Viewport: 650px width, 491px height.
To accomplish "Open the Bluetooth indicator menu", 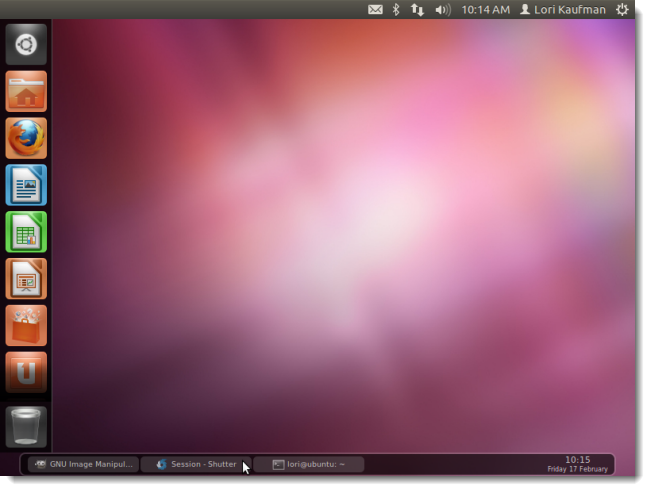I will click(x=396, y=10).
